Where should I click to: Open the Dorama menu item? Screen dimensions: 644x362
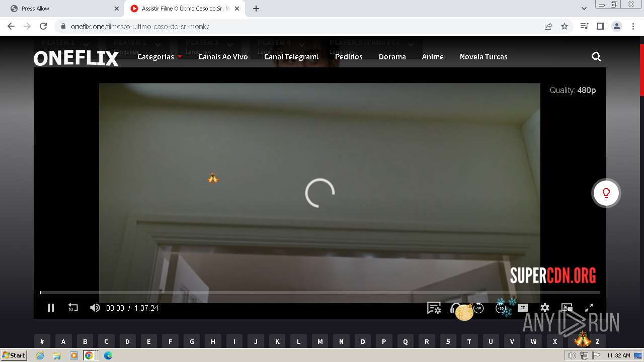pyautogui.click(x=392, y=57)
